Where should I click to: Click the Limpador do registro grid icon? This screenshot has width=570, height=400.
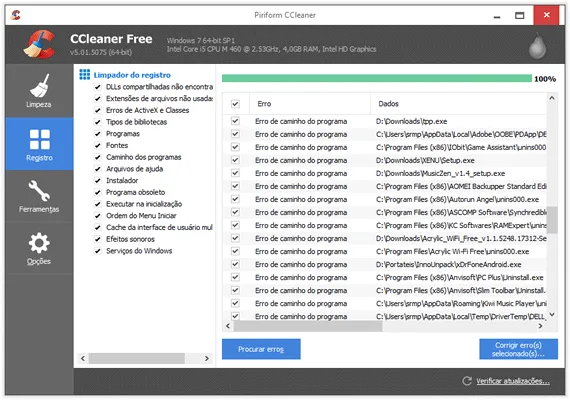click(x=85, y=75)
